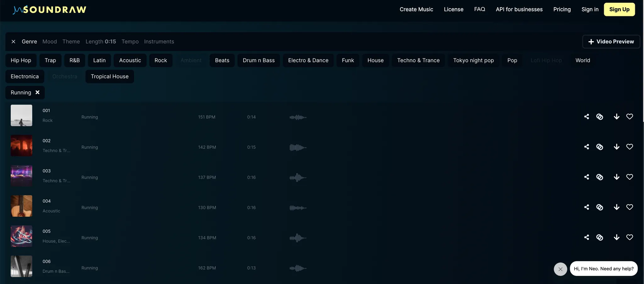Open the License page
The image size is (644, 284).
pyautogui.click(x=453, y=9)
